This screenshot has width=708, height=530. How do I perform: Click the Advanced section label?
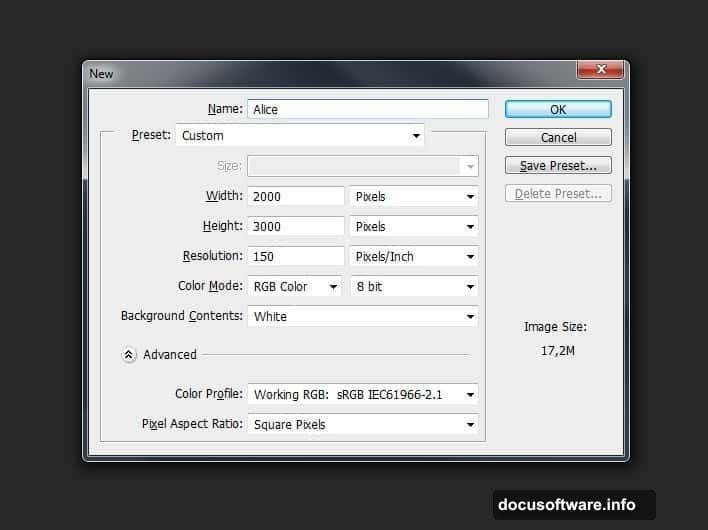(x=170, y=354)
